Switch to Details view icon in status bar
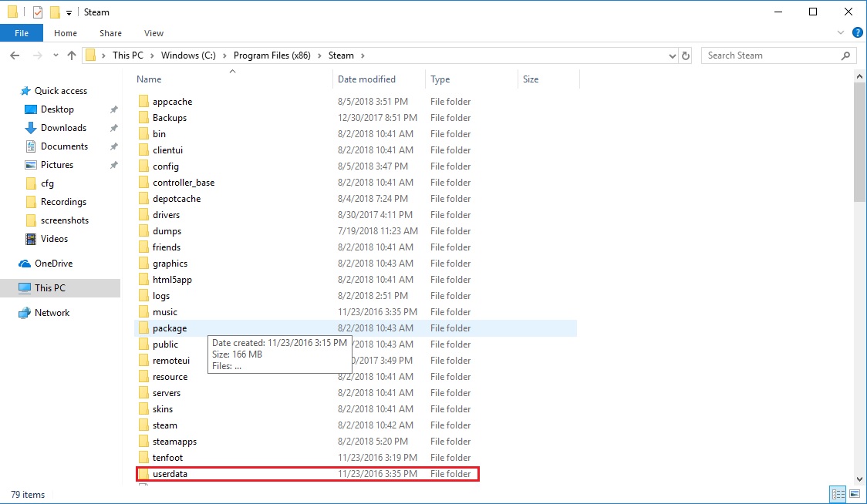Image resolution: width=867 pixels, height=504 pixels. (838, 493)
